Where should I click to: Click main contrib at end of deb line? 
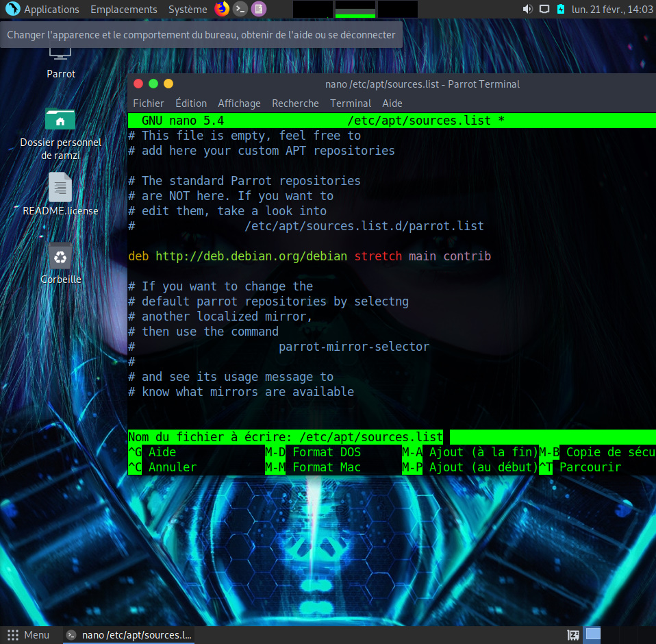450,256
